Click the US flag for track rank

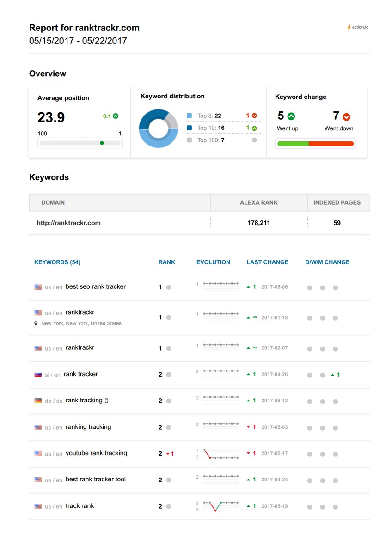click(38, 506)
